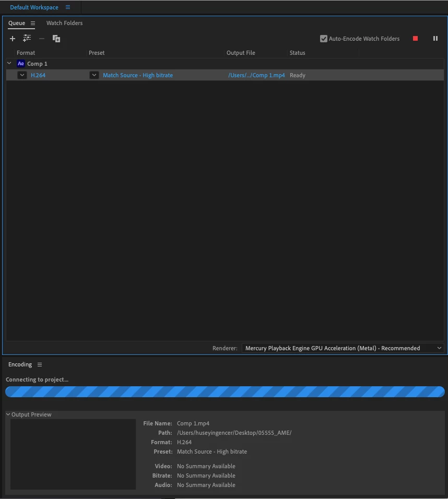Open Default Workspace hamburger menu
The height and width of the screenshot is (499, 448).
[68, 7]
